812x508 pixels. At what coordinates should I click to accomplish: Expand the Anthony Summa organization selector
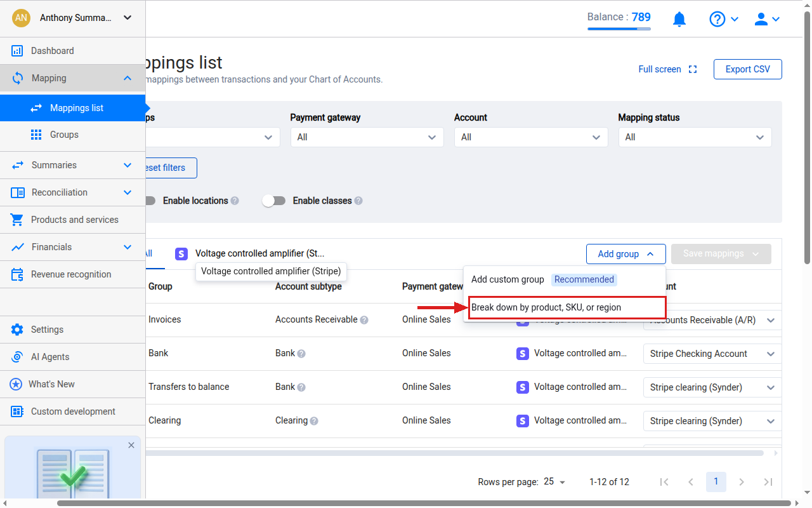tap(128, 18)
